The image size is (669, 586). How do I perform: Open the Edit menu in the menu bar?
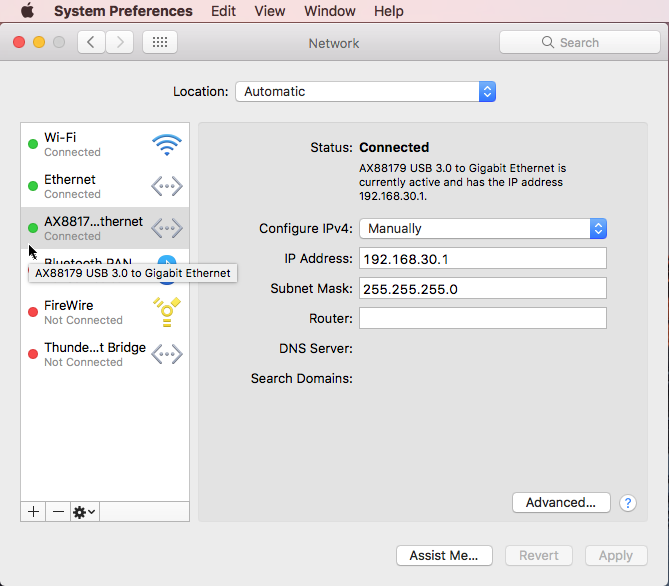[223, 11]
